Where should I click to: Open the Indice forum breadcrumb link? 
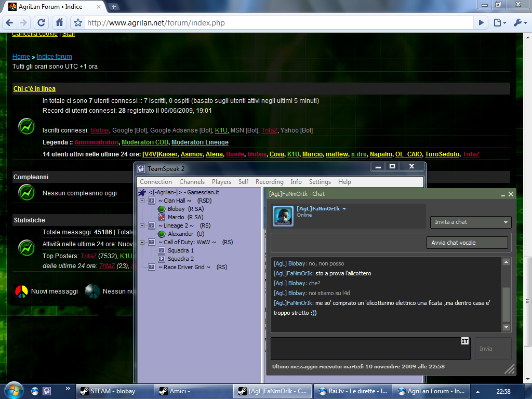tap(54, 56)
